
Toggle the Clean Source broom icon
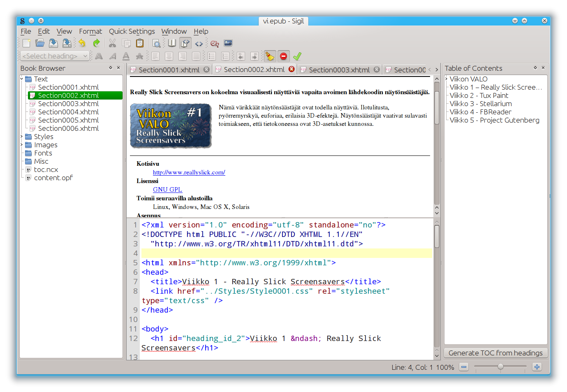pyautogui.click(x=270, y=56)
